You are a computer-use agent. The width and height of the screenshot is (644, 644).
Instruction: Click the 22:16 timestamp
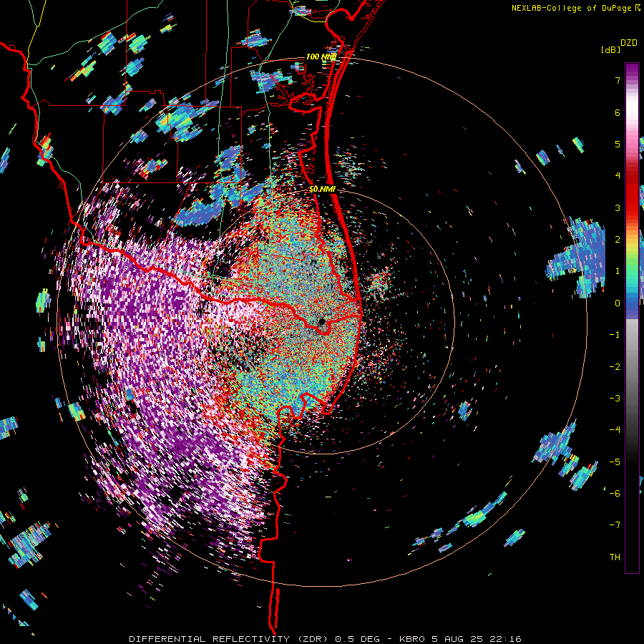click(x=507, y=639)
